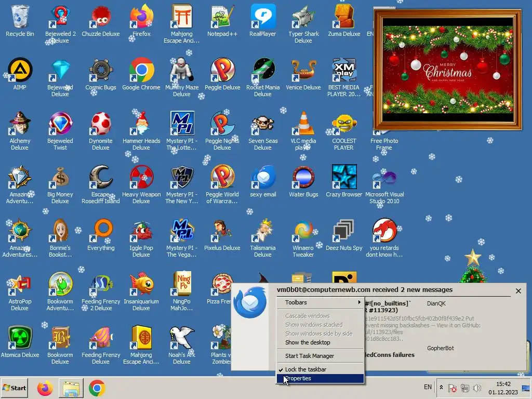This screenshot has height=399, width=532.
Task: Select the Atomica Deluxe icon
Action: tap(20, 343)
